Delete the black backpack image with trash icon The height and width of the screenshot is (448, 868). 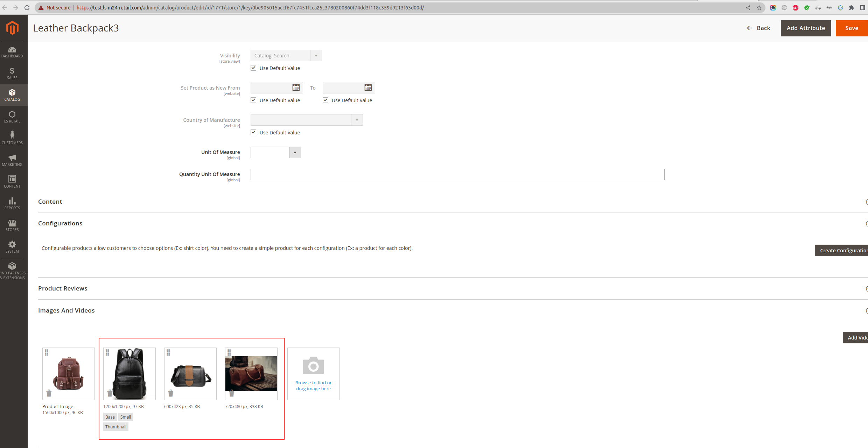click(110, 393)
